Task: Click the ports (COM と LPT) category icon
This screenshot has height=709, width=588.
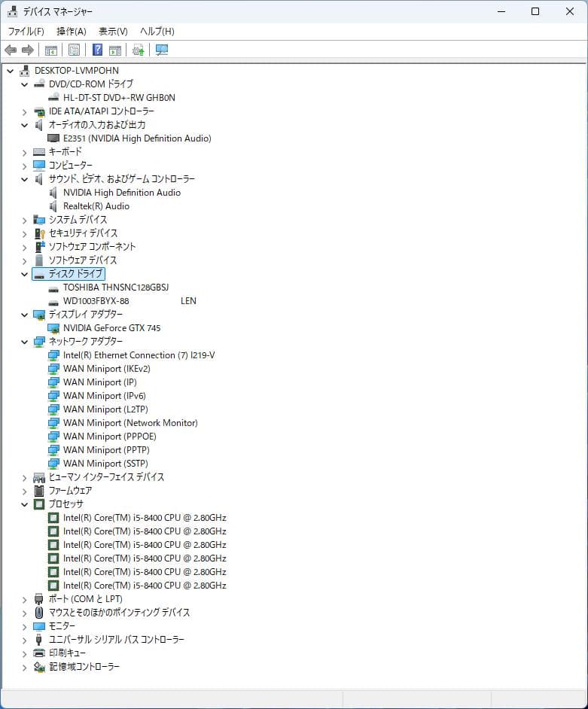Action: click(39, 599)
